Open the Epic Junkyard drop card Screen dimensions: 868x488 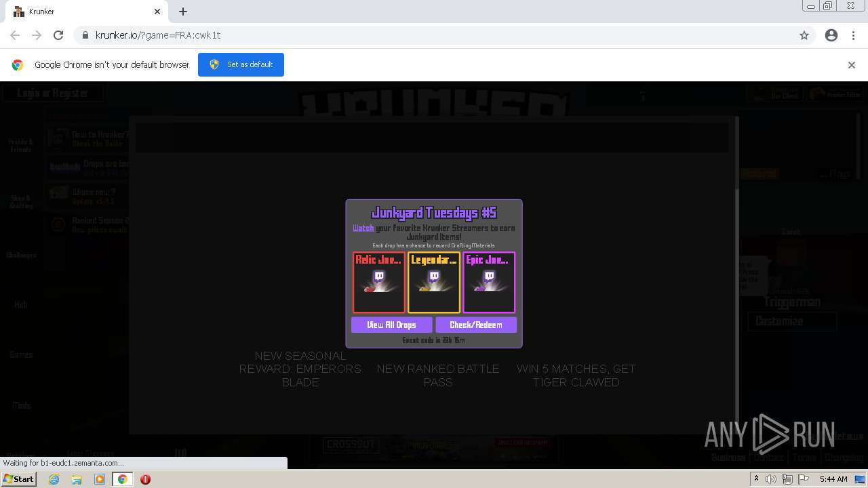coord(489,282)
